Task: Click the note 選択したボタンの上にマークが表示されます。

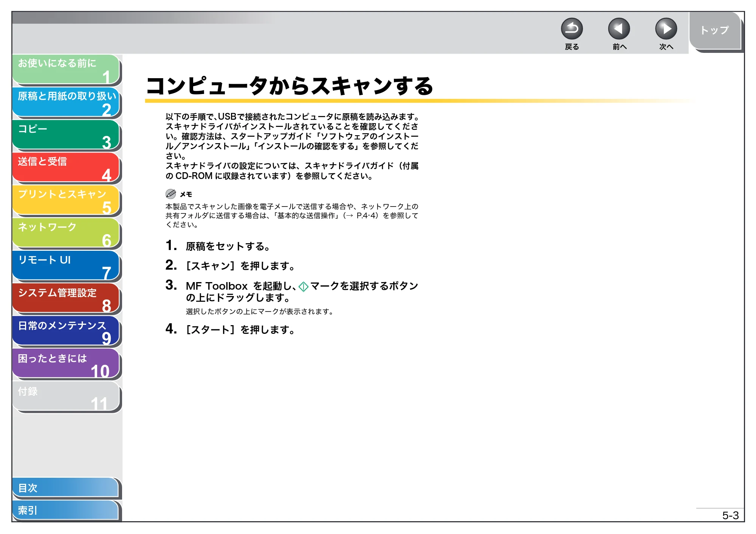Action: pyautogui.click(x=260, y=312)
